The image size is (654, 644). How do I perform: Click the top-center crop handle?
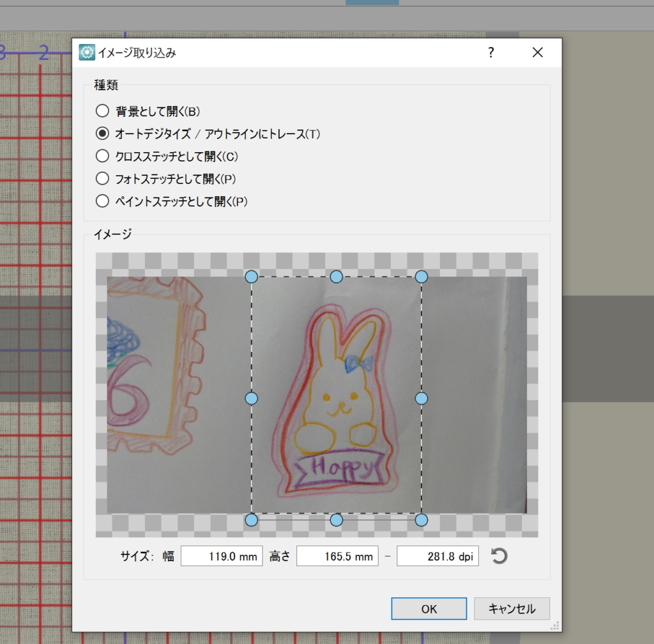tap(336, 277)
